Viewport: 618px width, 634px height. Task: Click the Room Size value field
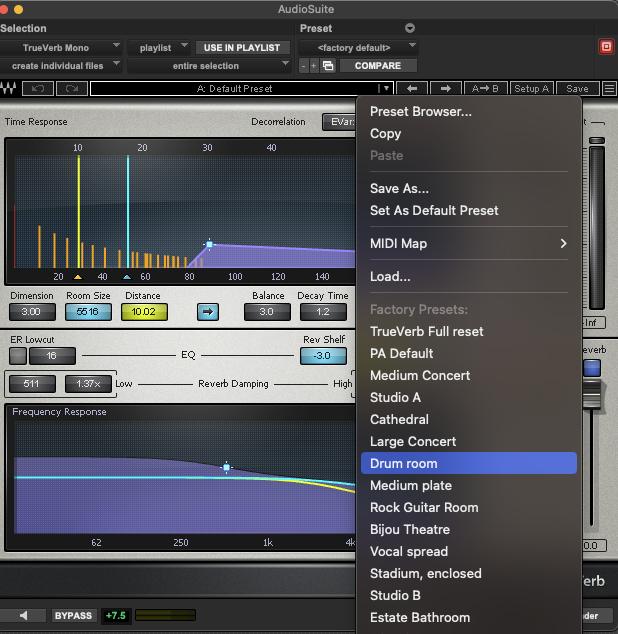(88, 312)
